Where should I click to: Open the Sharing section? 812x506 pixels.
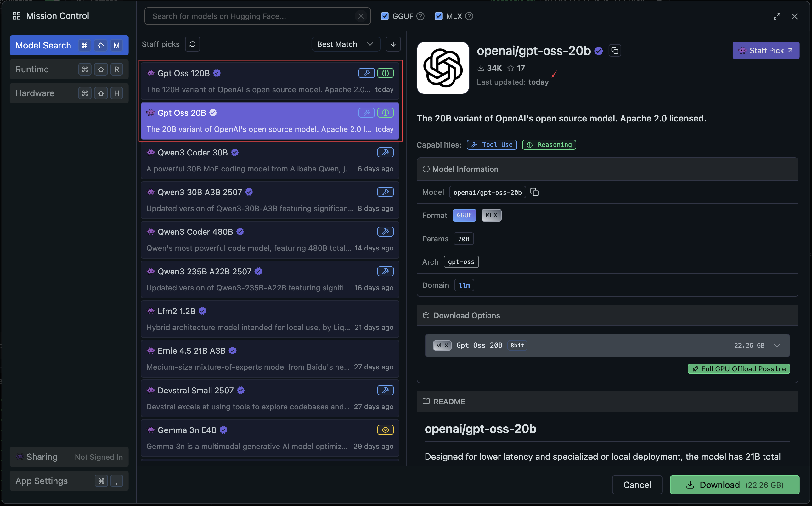pyautogui.click(x=69, y=457)
